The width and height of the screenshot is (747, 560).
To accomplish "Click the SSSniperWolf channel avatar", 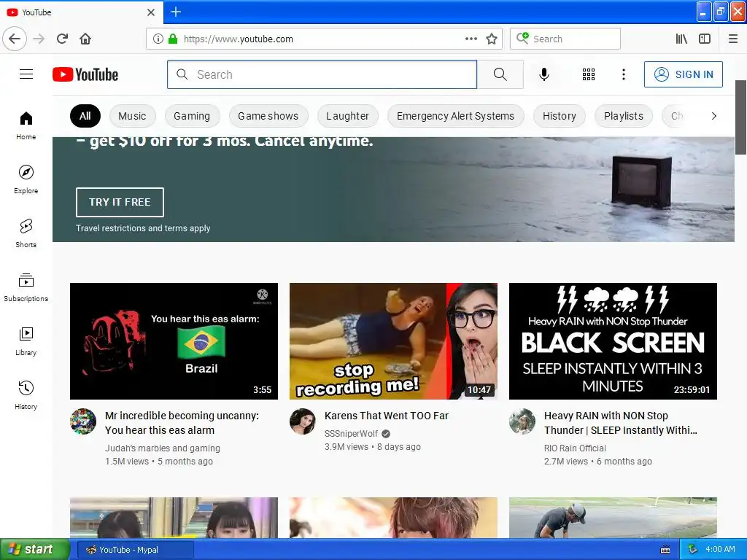I will coord(303,421).
